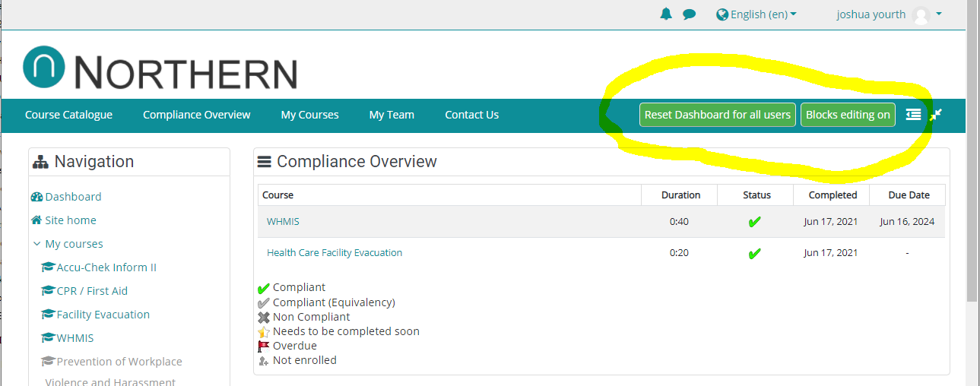Viewport: 980px width, 386px height.
Task: Click the block sidebar toggle icon
Action: tap(913, 115)
